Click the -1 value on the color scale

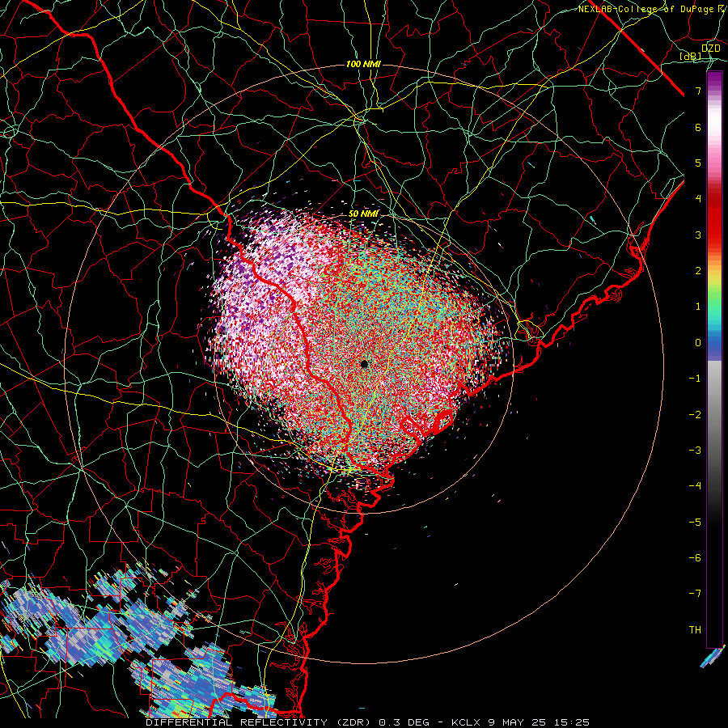click(x=695, y=379)
